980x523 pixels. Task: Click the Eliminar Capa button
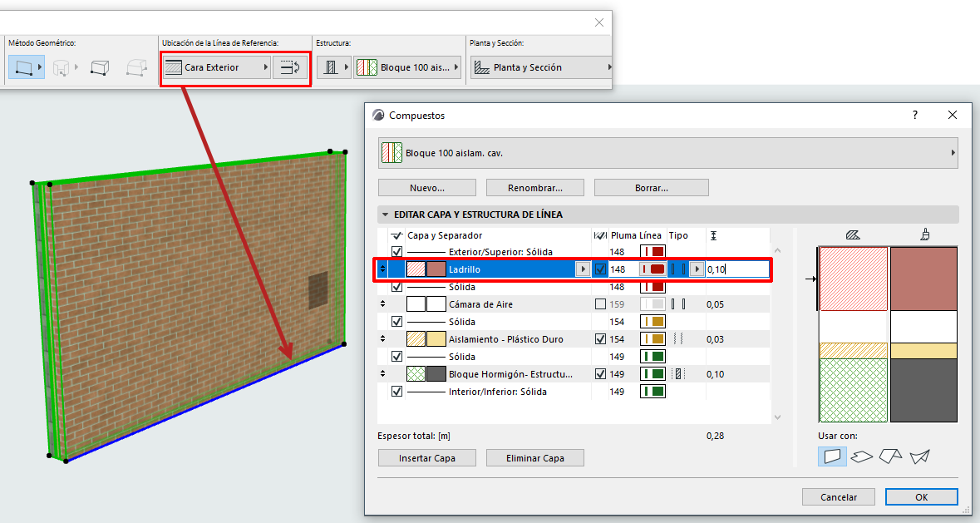535,458
